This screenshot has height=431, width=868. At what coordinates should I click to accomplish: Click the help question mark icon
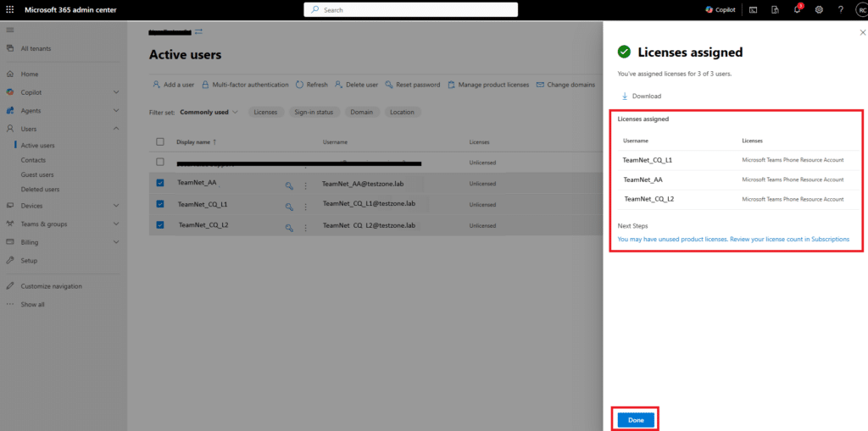840,9
